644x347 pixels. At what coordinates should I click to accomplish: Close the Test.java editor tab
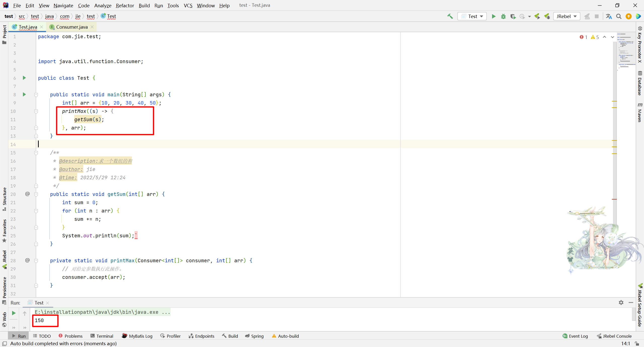42,27
